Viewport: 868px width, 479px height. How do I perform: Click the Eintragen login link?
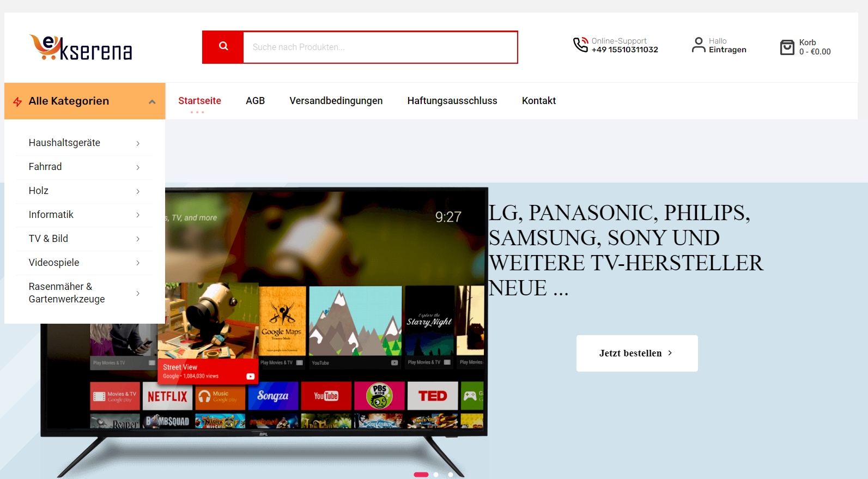(727, 50)
